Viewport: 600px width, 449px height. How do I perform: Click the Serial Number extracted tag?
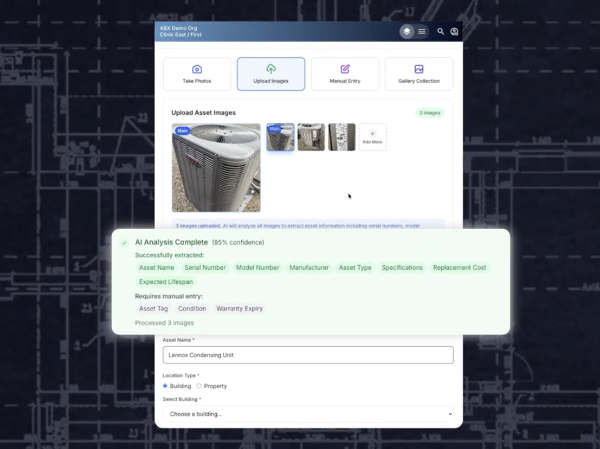tap(205, 268)
